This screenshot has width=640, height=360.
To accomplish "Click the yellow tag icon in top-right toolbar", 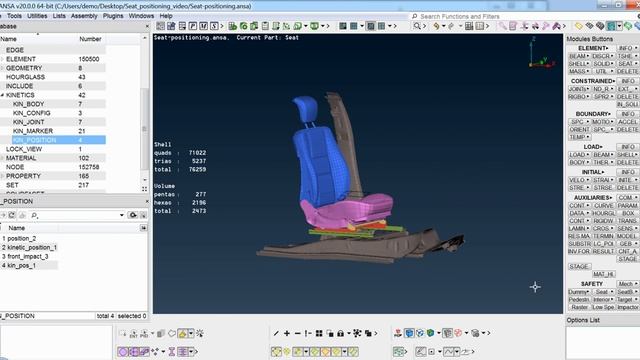I will click(x=579, y=26).
